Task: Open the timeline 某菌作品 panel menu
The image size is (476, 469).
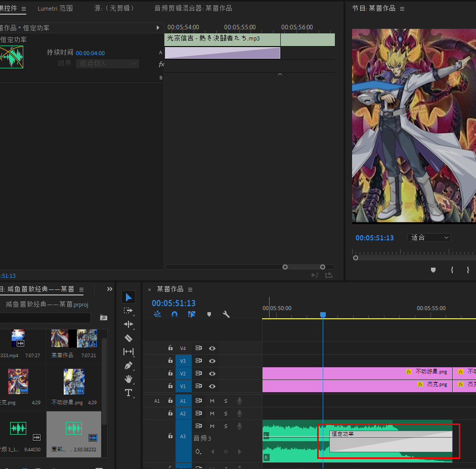Action: (x=190, y=289)
